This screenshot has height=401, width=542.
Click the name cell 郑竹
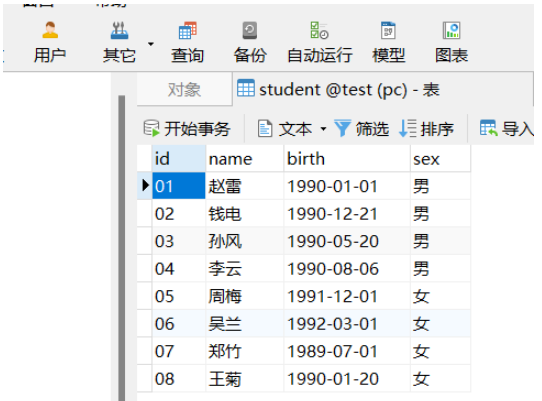(244, 351)
